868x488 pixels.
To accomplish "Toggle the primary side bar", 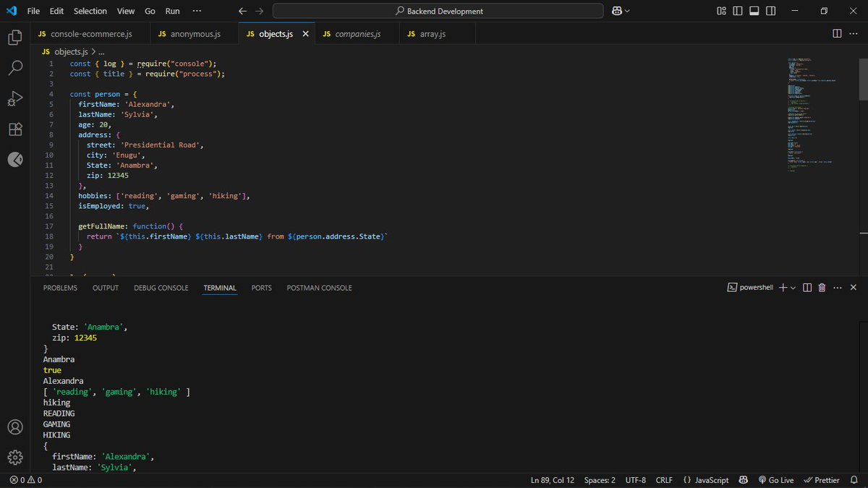I will (738, 11).
